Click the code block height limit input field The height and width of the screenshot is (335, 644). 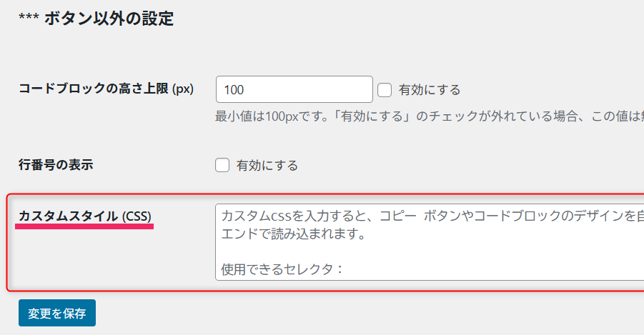pyautogui.click(x=294, y=90)
